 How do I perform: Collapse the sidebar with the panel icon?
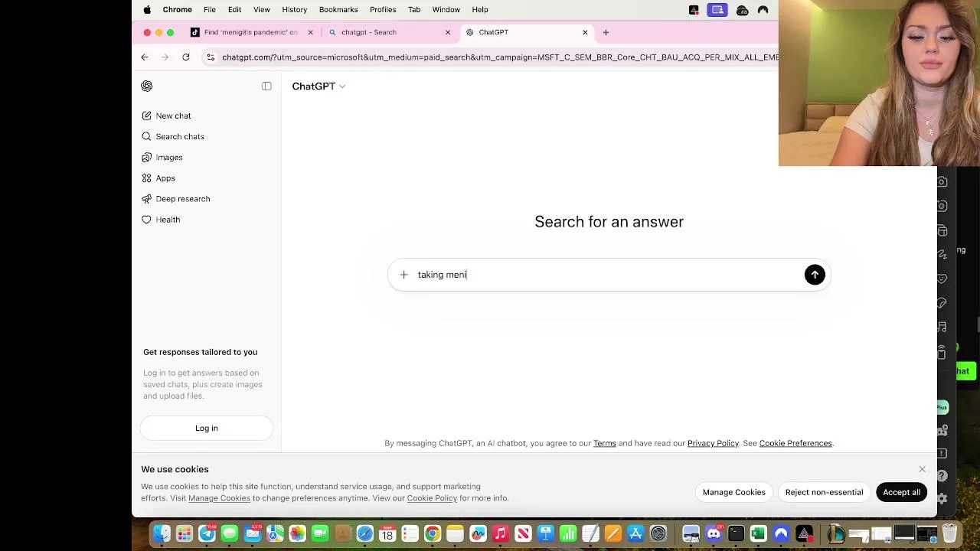coord(266,86)
